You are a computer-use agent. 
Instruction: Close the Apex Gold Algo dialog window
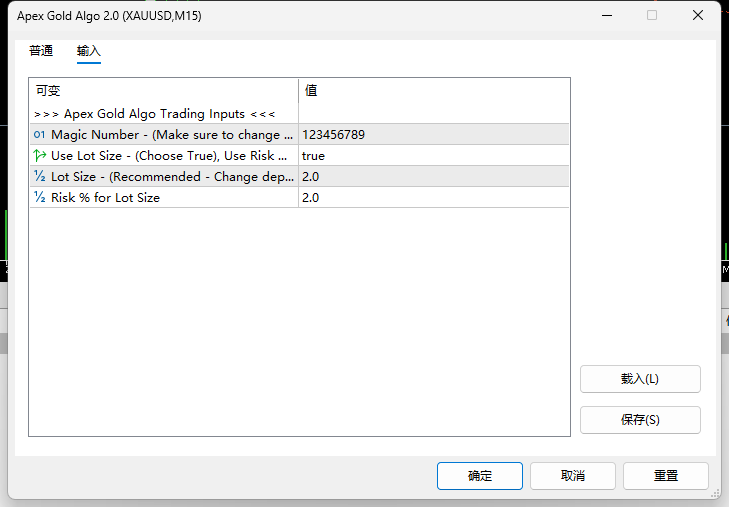coord(698,15)
